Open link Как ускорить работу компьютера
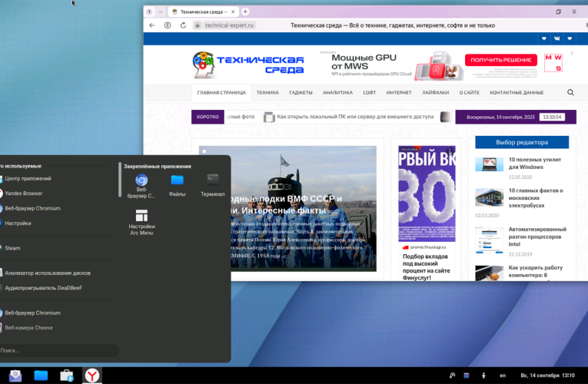This screenshot has width=588, height=384. tap(536, 271)
